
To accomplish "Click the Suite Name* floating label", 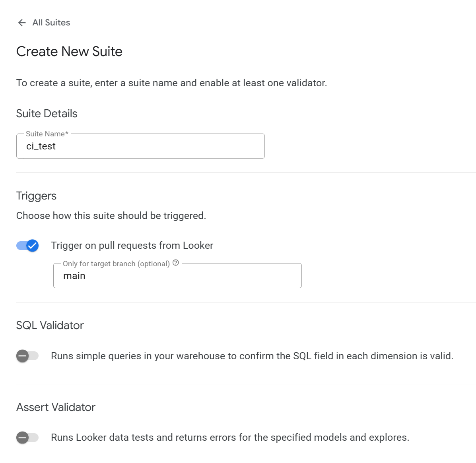I will [47, 134].
